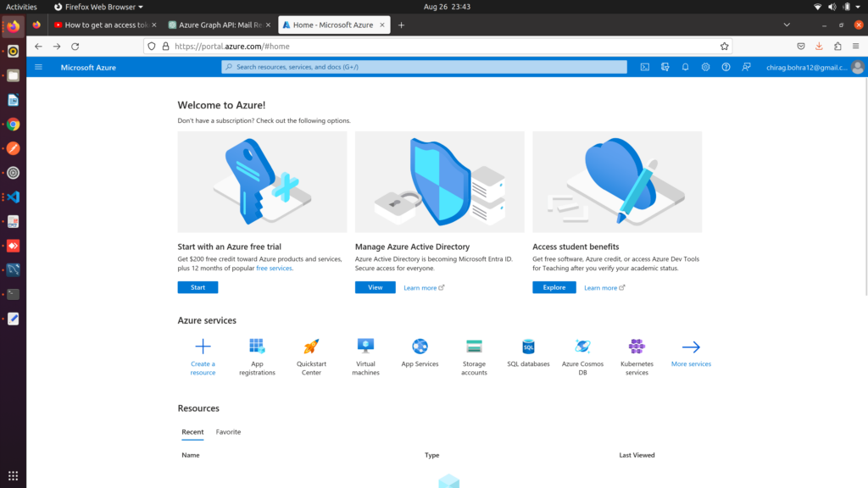Click the More services arrow
Image resolution: width=868 pixels, height=488 pixels.
point(691,347)
